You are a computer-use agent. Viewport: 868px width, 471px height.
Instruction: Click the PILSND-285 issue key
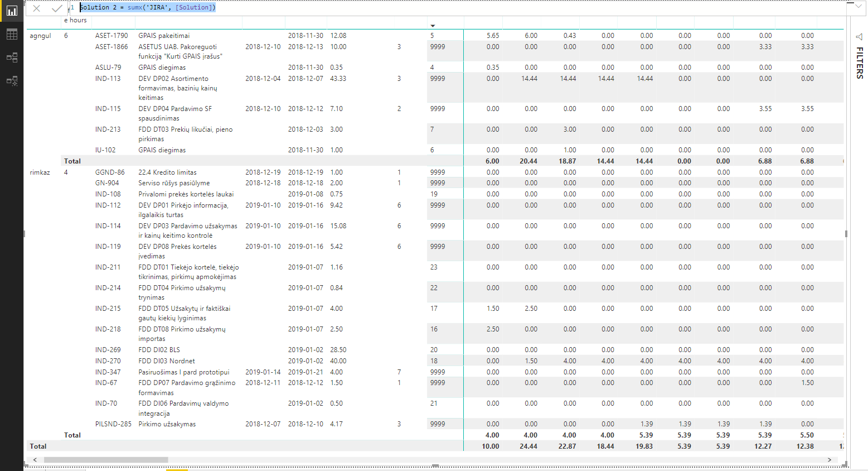pos(113,424)
